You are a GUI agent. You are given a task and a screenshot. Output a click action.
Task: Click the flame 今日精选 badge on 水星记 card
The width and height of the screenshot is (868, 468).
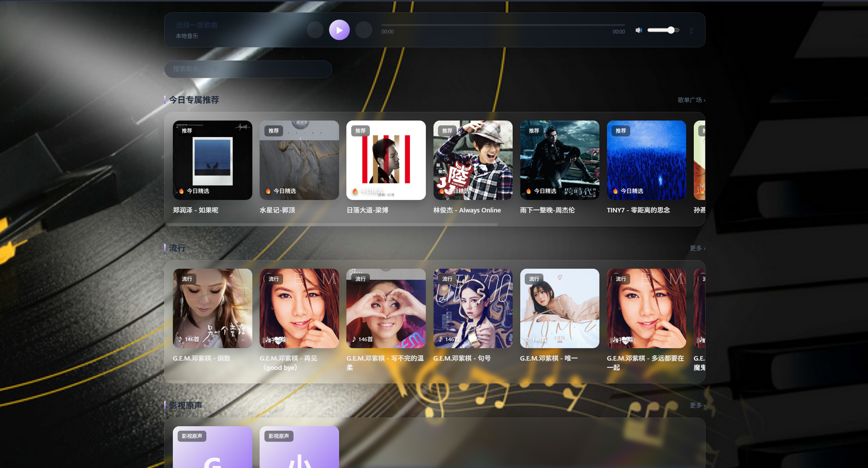coord(281,191)
